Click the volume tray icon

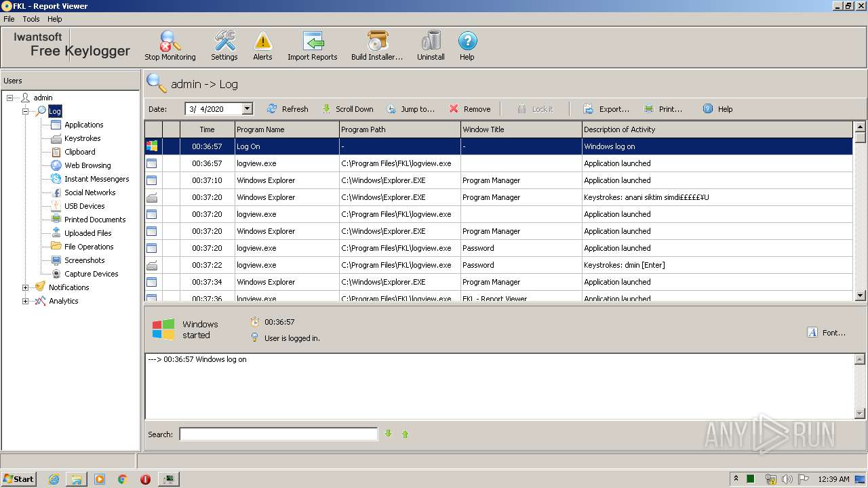[787, 479]
